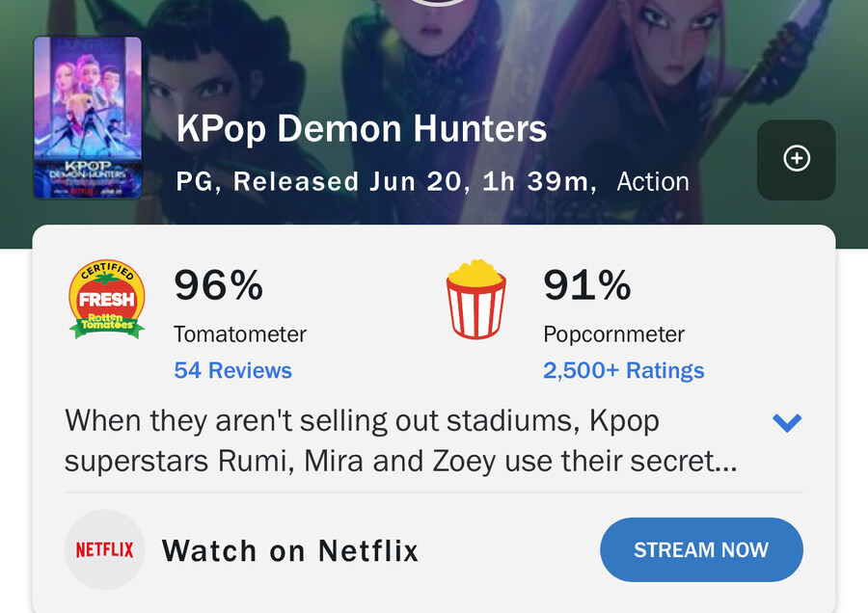Screen dimensions: 868x613
Task: Click the Netflix logo circle
Action: click(104, 549)
